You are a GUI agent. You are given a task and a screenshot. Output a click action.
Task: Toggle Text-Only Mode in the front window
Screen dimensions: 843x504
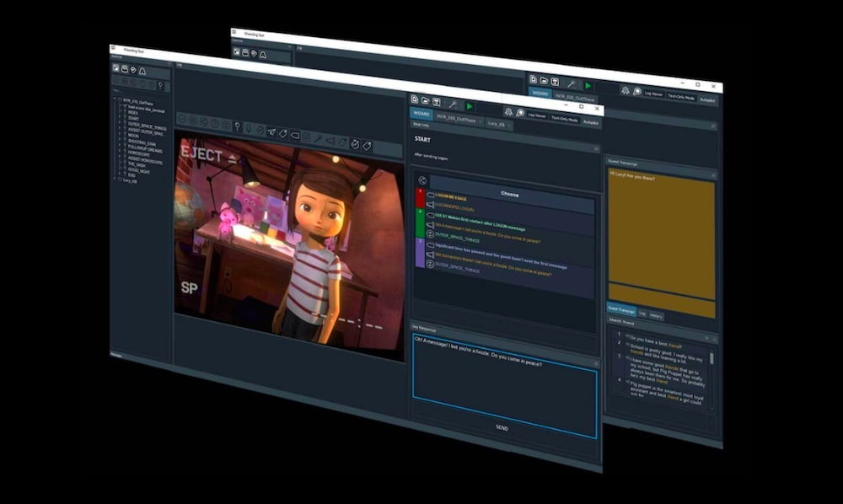pos(564,119)
